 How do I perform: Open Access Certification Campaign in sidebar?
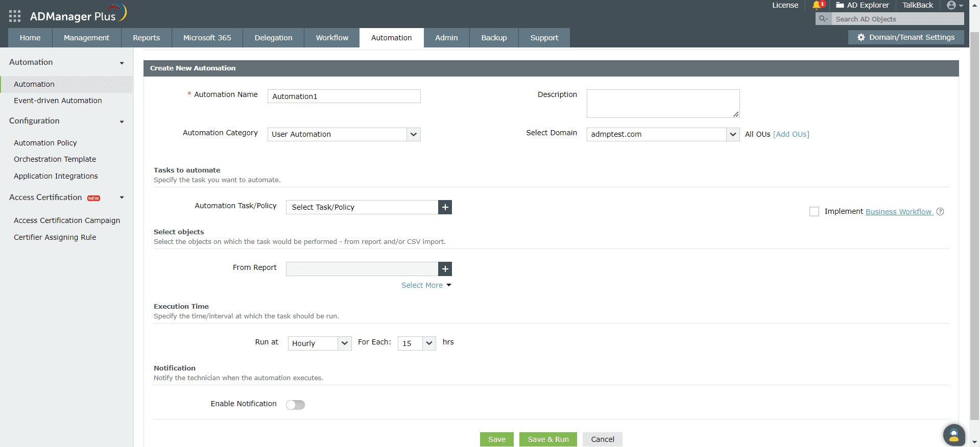(x=67, y=220)
